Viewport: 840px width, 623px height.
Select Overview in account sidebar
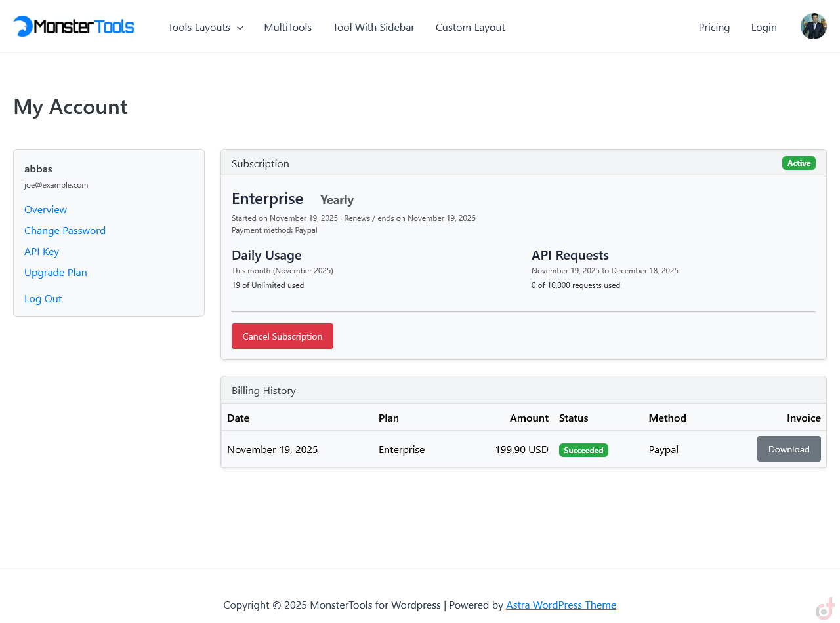click(x=45, y=210)
